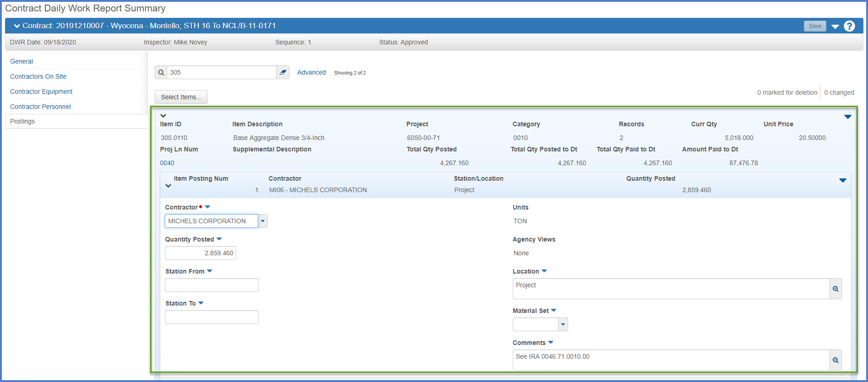Image resolution: width=868 pixels, height=382 pixels.
Task: Click the search magnifier icon beside 305
Action: point(161,72)
